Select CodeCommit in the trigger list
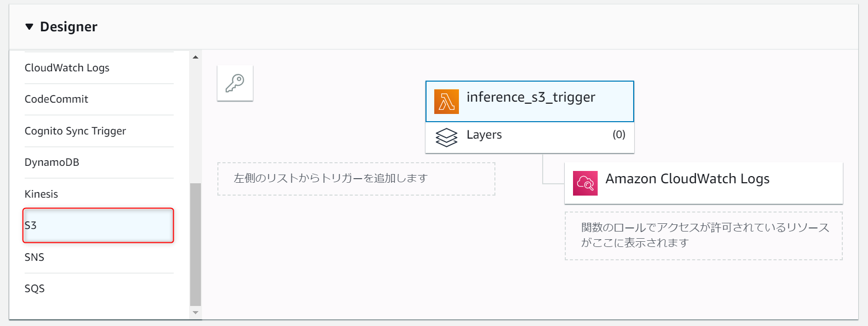This screenshot has width=868, height=326. 57,99
